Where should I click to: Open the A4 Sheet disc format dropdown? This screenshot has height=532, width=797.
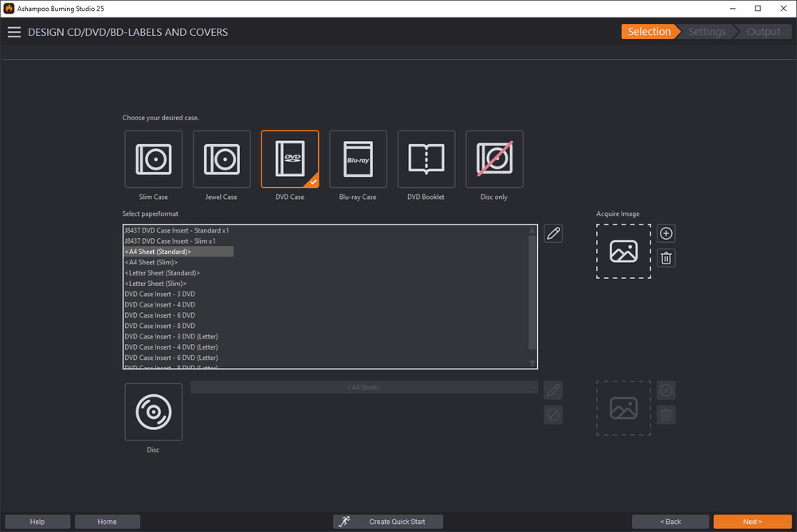coord(364,387)
